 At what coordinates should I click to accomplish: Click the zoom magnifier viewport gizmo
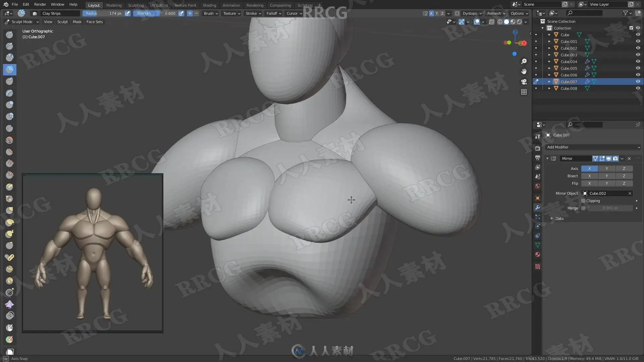click(x=524, y=61)
